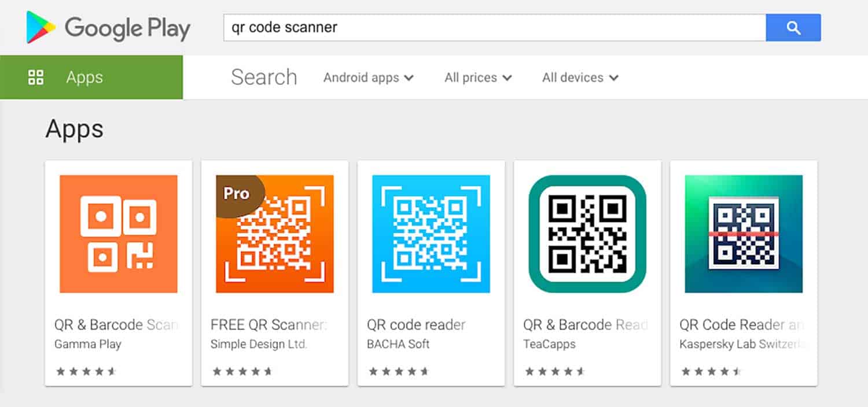Click the Google Play logo
The width and height of the screenshot is (868, 407).
(x=107, y=27)
